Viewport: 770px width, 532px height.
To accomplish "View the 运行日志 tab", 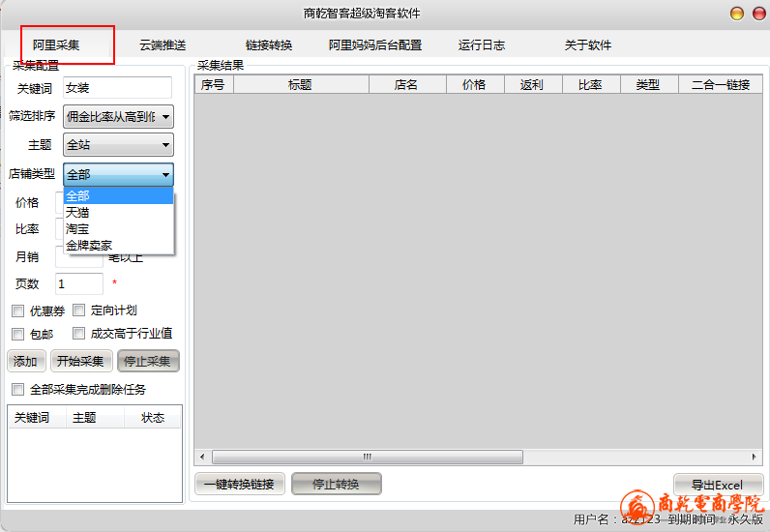I will 482,45.
